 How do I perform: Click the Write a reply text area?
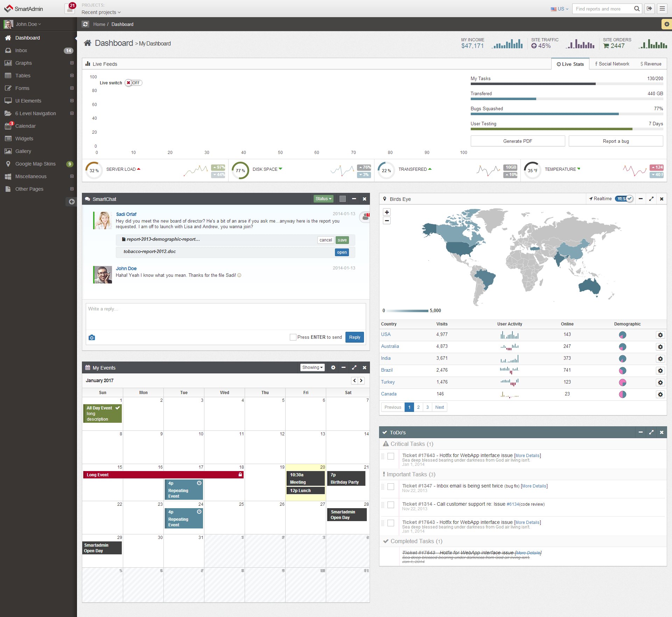[226, 316]
